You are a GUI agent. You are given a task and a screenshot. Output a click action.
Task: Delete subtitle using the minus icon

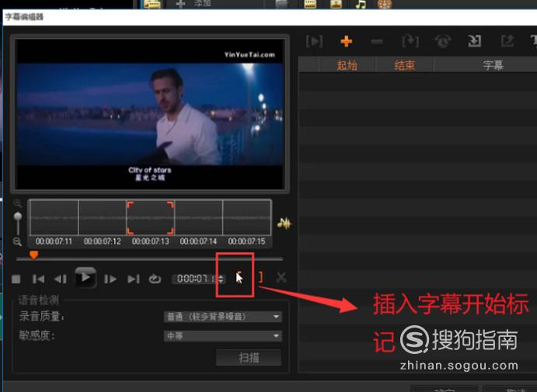click(x=377, y=42)
